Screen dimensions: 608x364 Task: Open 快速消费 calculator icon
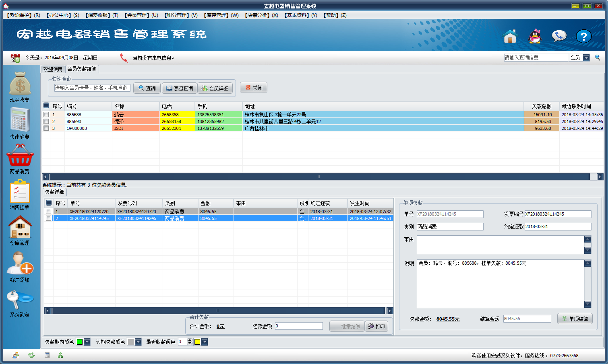(20, 120)
